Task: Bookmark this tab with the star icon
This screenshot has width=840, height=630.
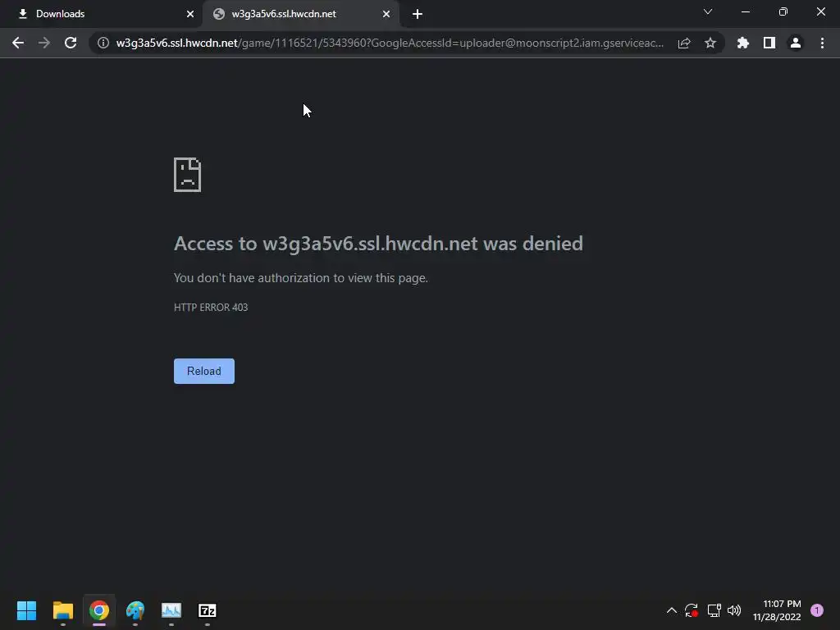Action: coord(710,43)
